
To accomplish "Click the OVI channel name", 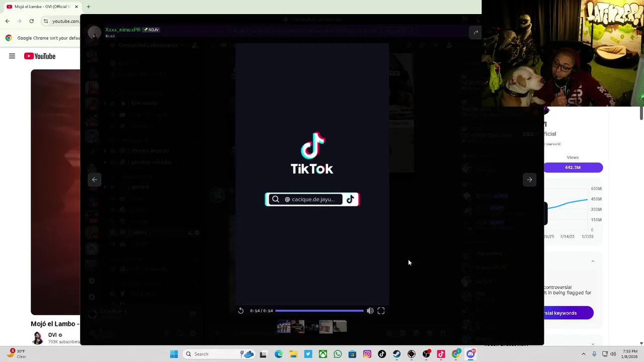I will click(52, 335).
